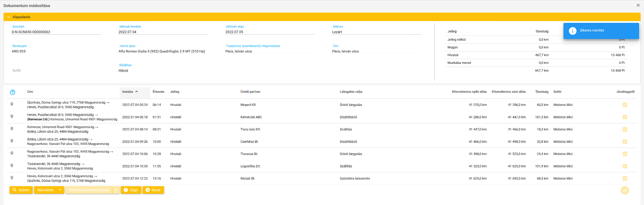Viewport: 644px width, 205px height.
Task: Click the map pin for the Újszilvás to Heves Pusztacsászi trip
Action: click(12, 104)
